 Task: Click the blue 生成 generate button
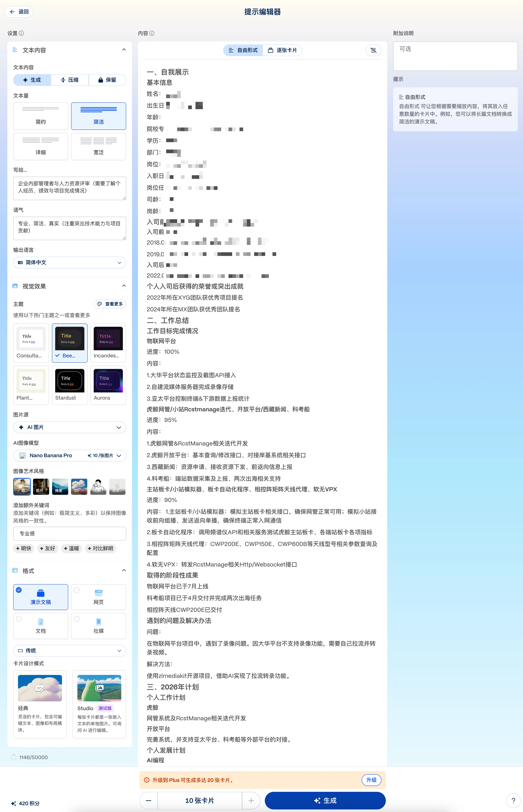(325, 801)
